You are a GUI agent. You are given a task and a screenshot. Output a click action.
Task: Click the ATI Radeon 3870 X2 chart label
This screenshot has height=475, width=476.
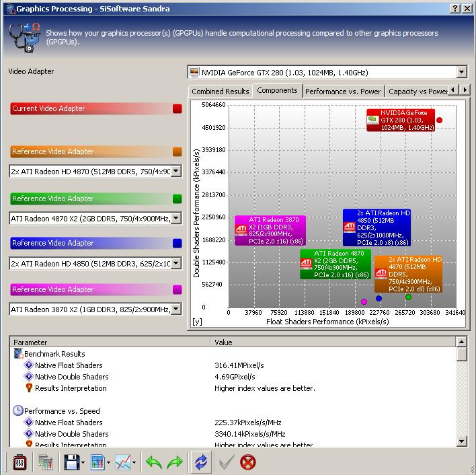click(270, 231)
